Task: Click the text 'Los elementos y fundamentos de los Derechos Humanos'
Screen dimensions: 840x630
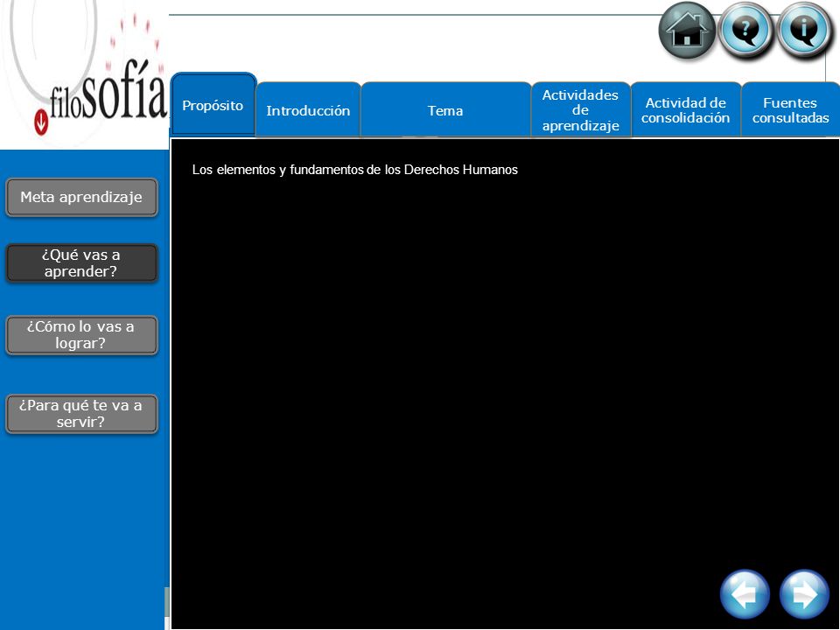Action: pos(354,170)
